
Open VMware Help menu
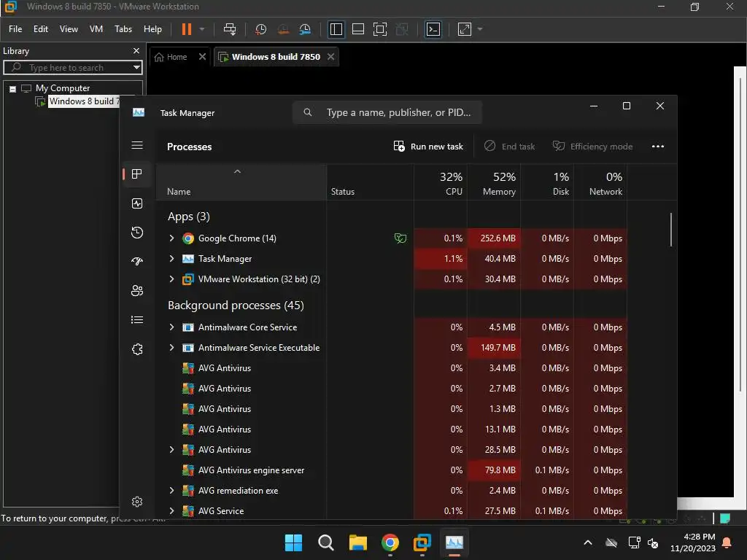(x=152, y=29)
